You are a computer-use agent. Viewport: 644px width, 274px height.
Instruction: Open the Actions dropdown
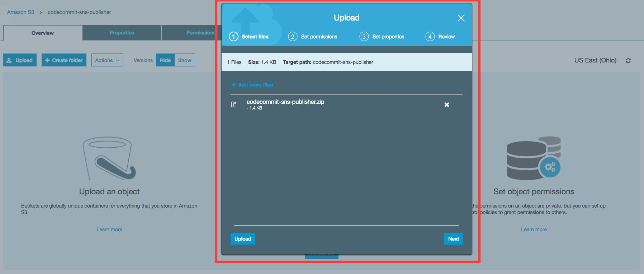click(x=107, y=60)
